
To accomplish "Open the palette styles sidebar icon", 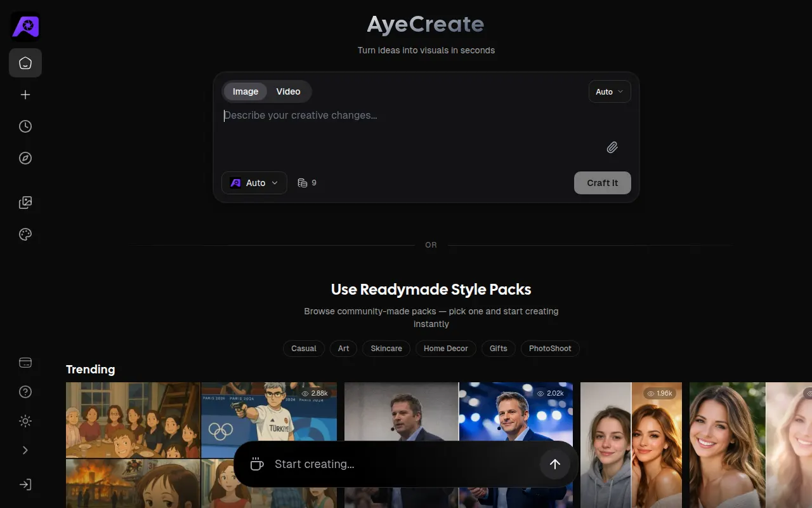I will click(x=25, y=234).
